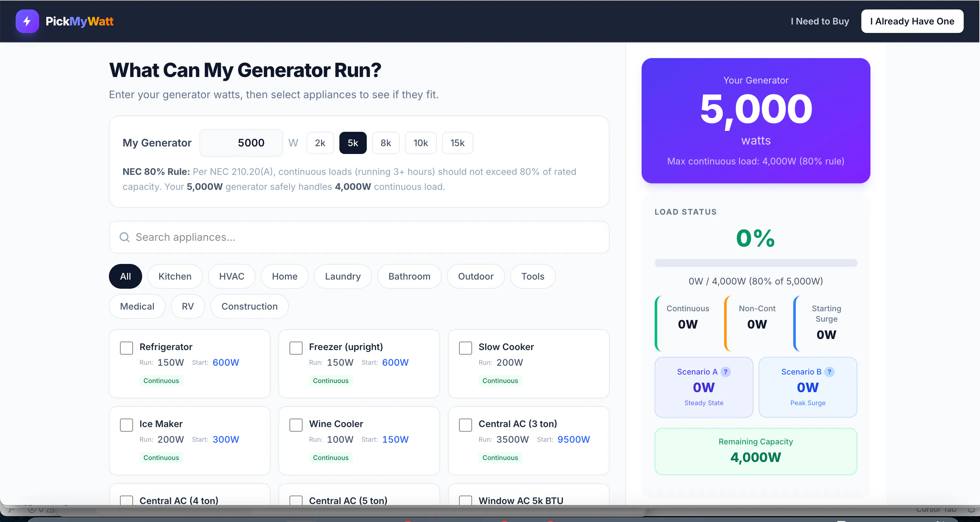Click the PickMyWatt brand name link
Screen dimensions: 980x522
80,21
